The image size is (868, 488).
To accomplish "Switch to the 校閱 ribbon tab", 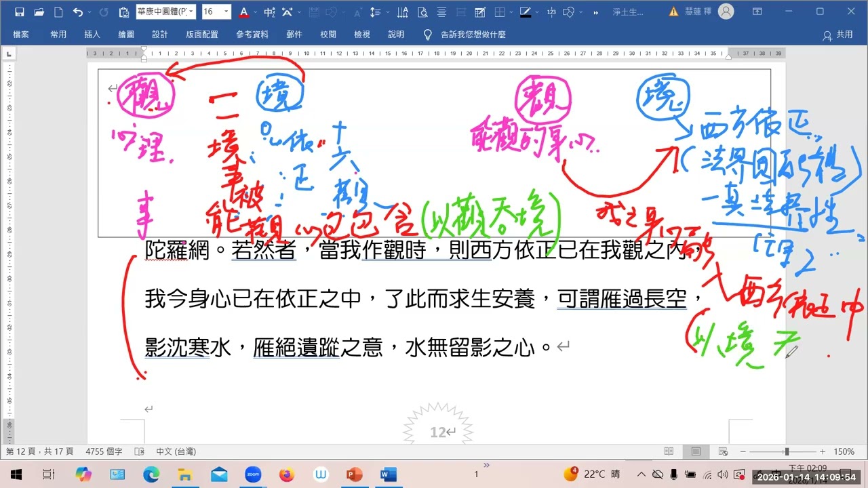I will click(328, 35).
